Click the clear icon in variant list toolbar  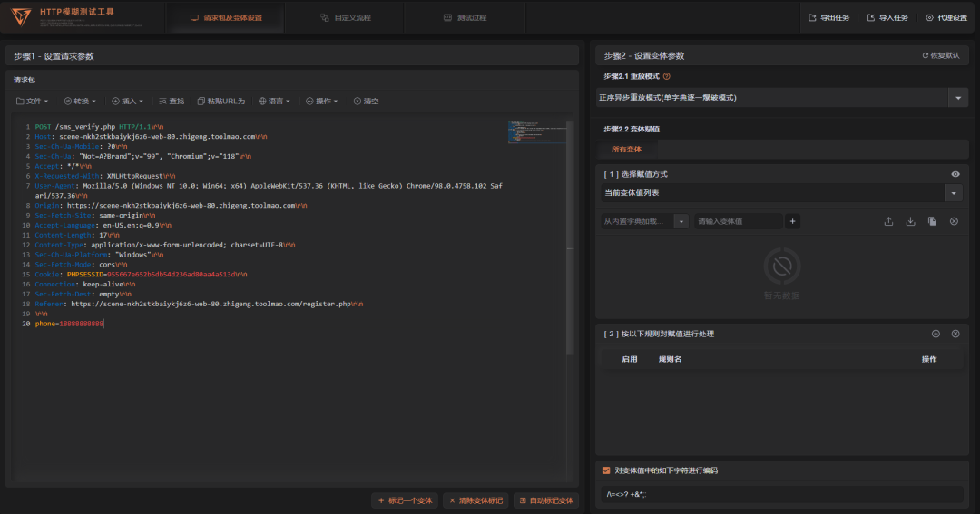(x=954, y=221)
